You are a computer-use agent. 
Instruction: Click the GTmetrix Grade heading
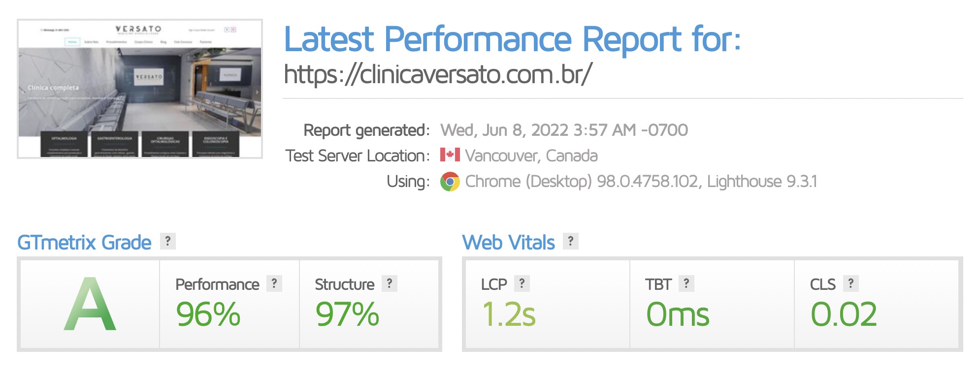point(84,243)
